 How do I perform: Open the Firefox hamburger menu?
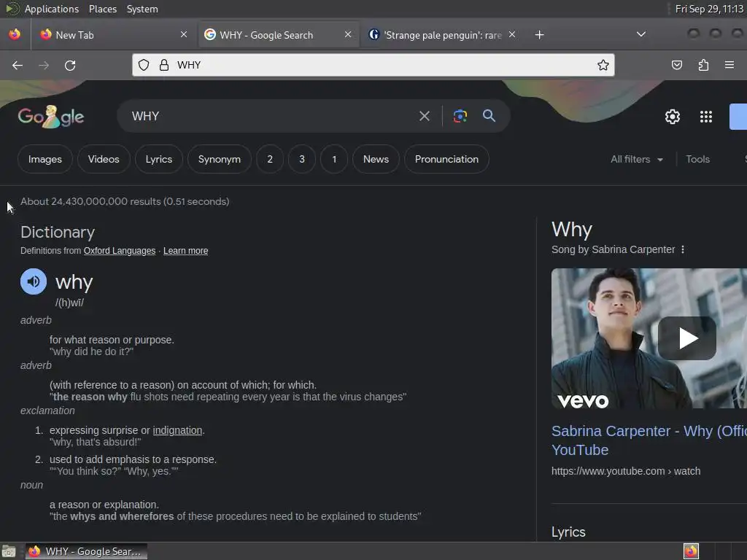coord(729,65)
